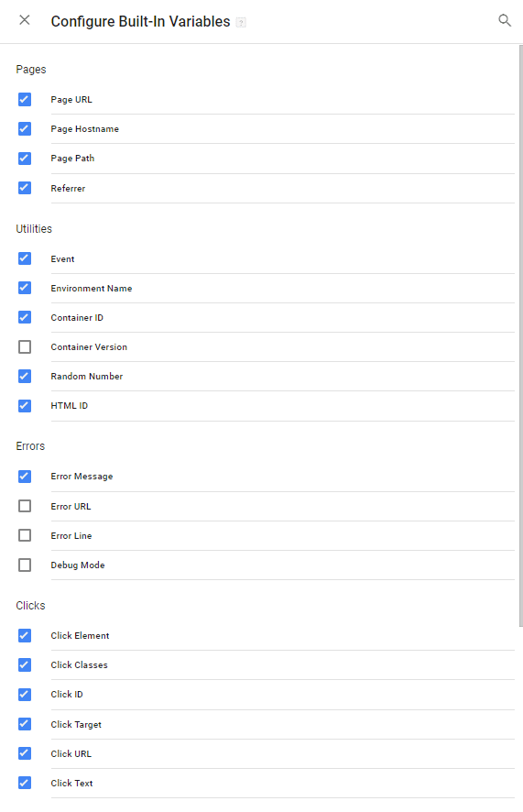The image size is (523, 812).
Task: Click the Environment Name row label
Action: pyautogui.click(x=91, y=289)
